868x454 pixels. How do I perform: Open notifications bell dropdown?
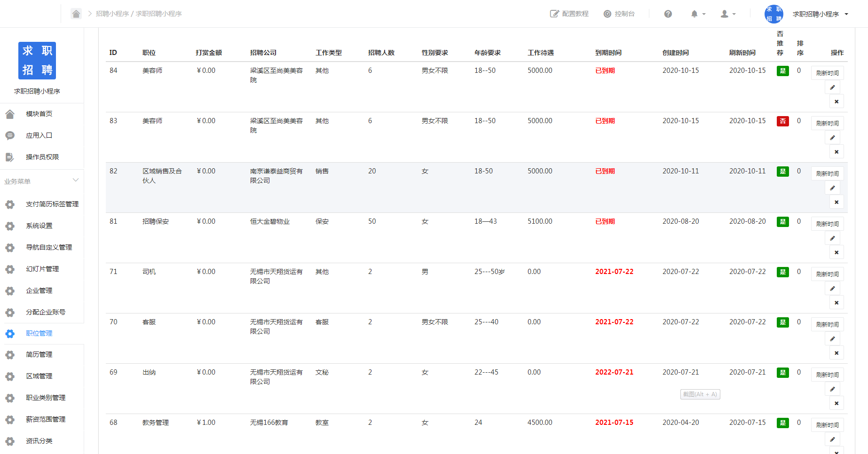click(698, 14)
